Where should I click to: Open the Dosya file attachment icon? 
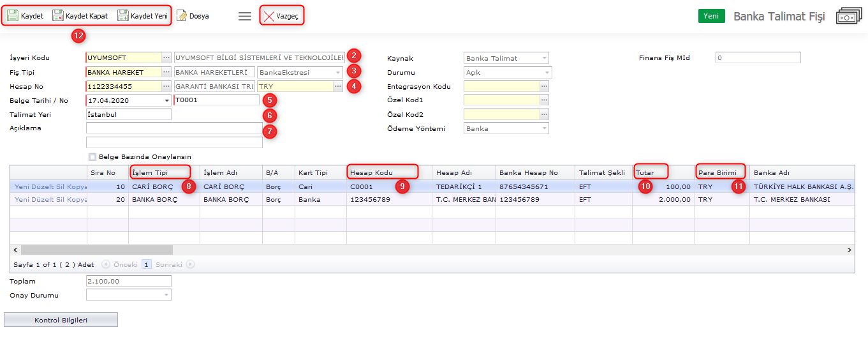(182, 15)
